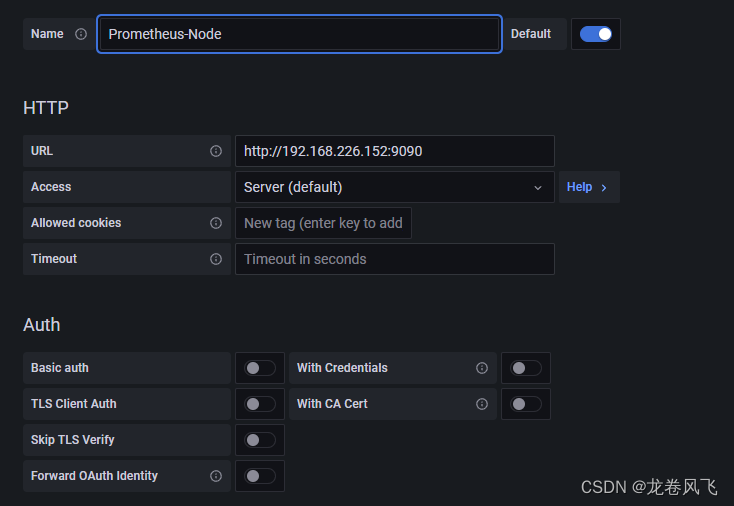Click the Basic auth label
This screenshot has height=506, width=734.
pyautogui.click(x=59, y=368)
